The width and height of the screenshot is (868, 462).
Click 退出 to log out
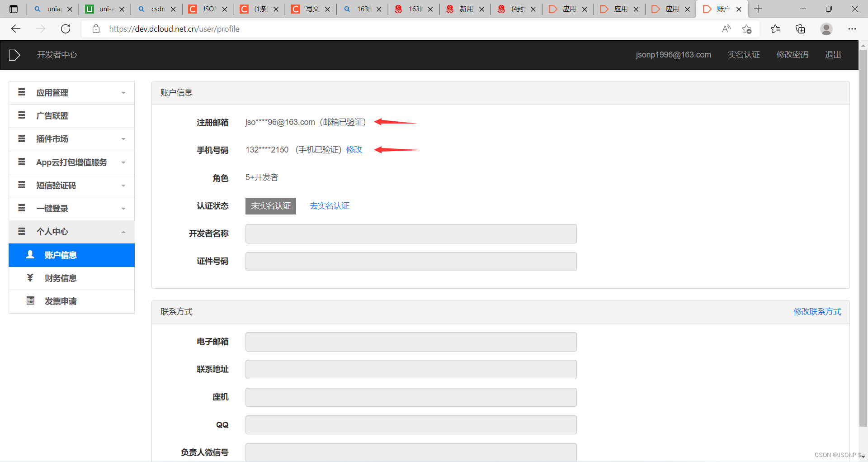click(833, 55)
